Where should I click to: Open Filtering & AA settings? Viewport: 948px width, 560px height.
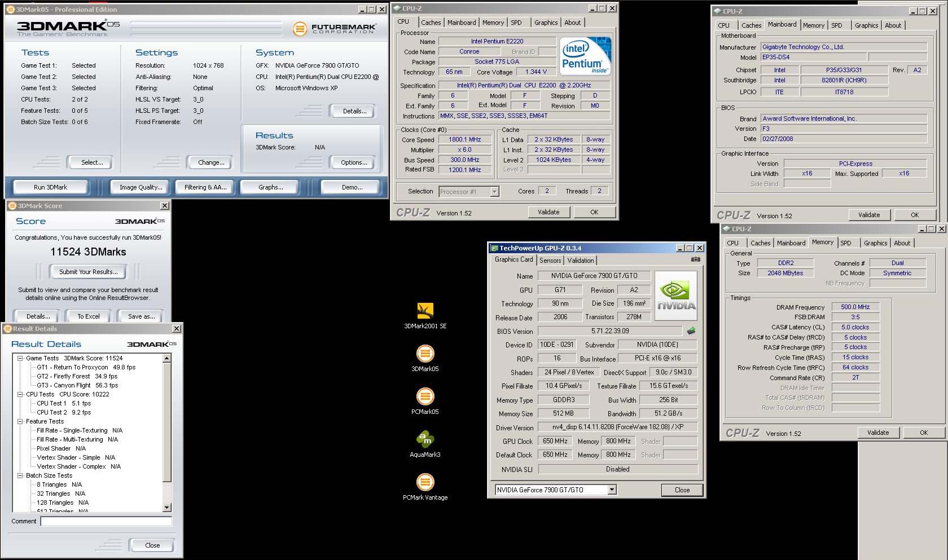coord(205,187)
